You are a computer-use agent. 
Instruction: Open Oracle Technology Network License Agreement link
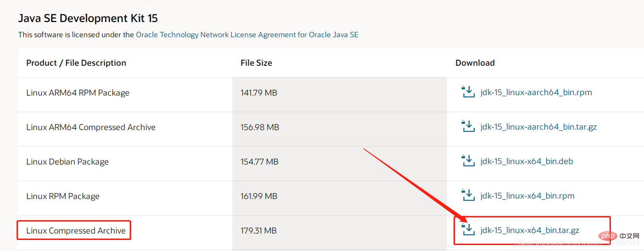247,34
